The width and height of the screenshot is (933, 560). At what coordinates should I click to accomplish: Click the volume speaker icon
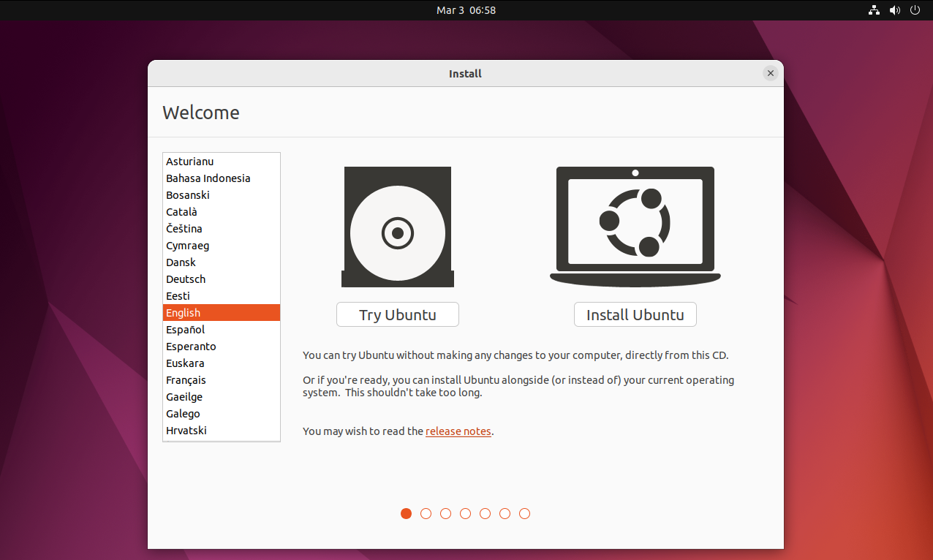(x=894, y=10)
